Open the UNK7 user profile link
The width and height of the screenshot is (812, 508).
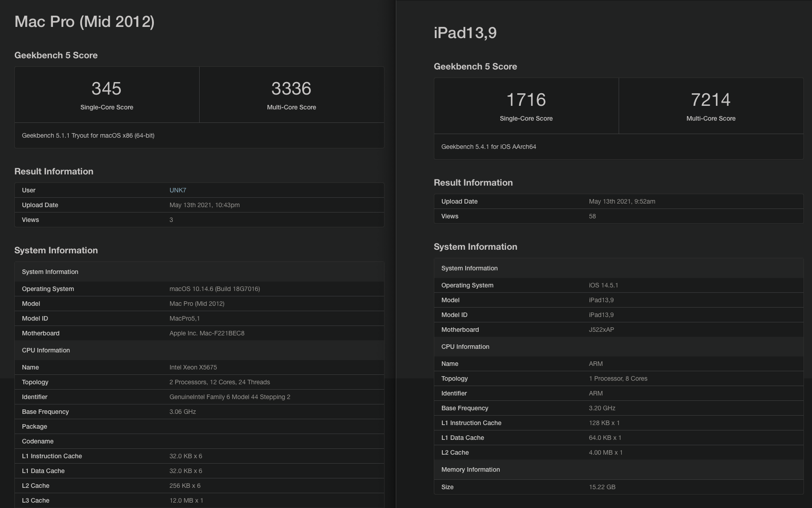click(178, 190)
